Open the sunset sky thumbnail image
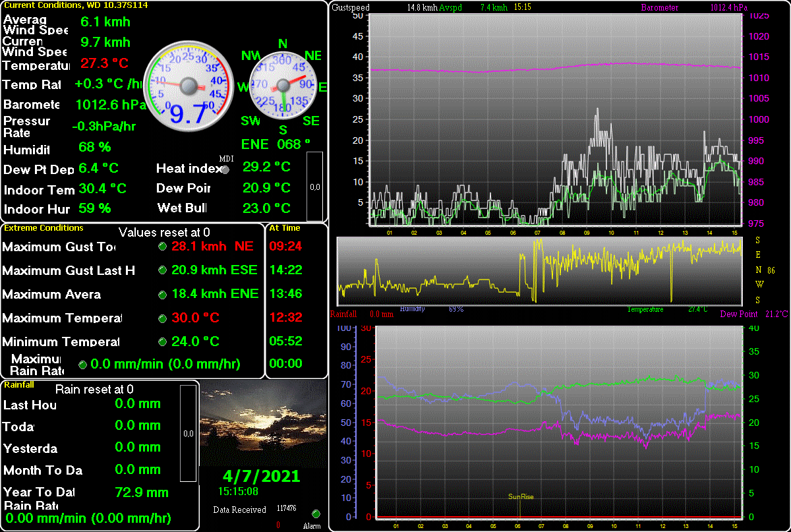Image resolution: width=791 pixels, height=532 pixels. [263, 425]
